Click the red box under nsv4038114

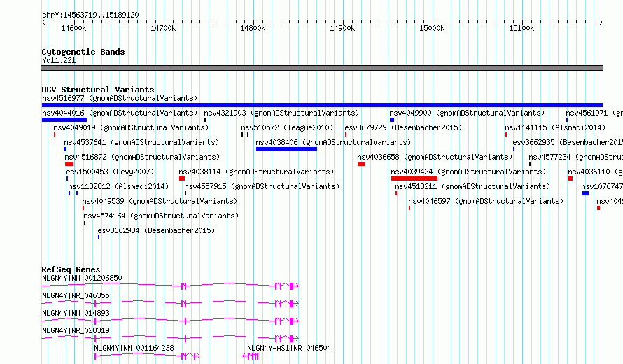point(182,178)
